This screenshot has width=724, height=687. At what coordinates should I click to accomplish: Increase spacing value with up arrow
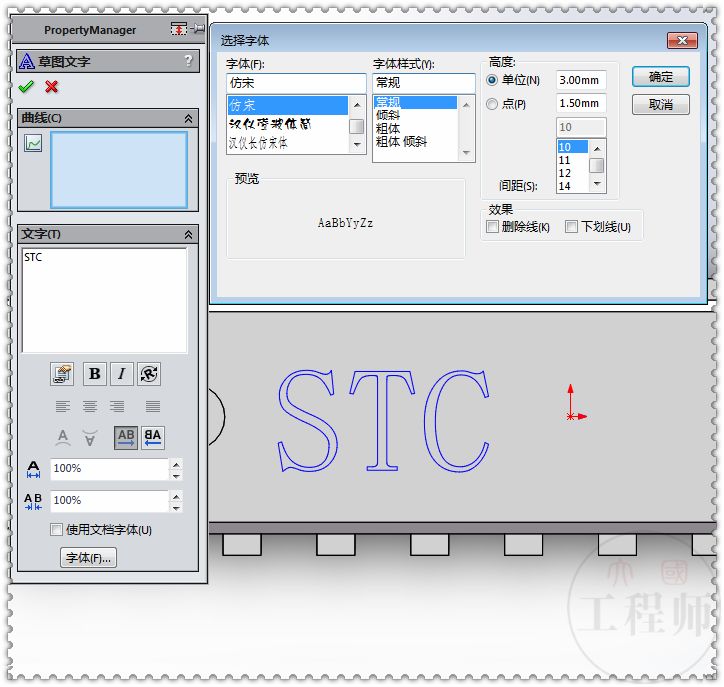pyautogui.click(x=176, y=497)
